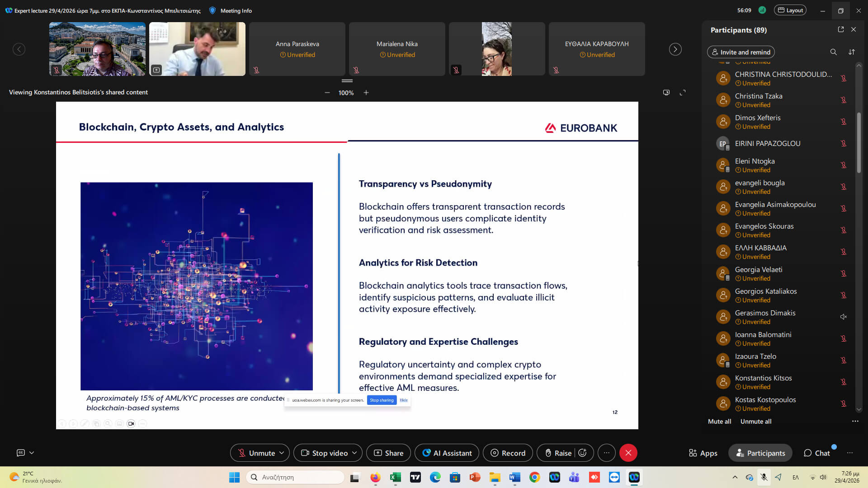The width and height of the screenshot is (868, 488).
Task: Pop out the Participants panel
Action: (840, 29)
